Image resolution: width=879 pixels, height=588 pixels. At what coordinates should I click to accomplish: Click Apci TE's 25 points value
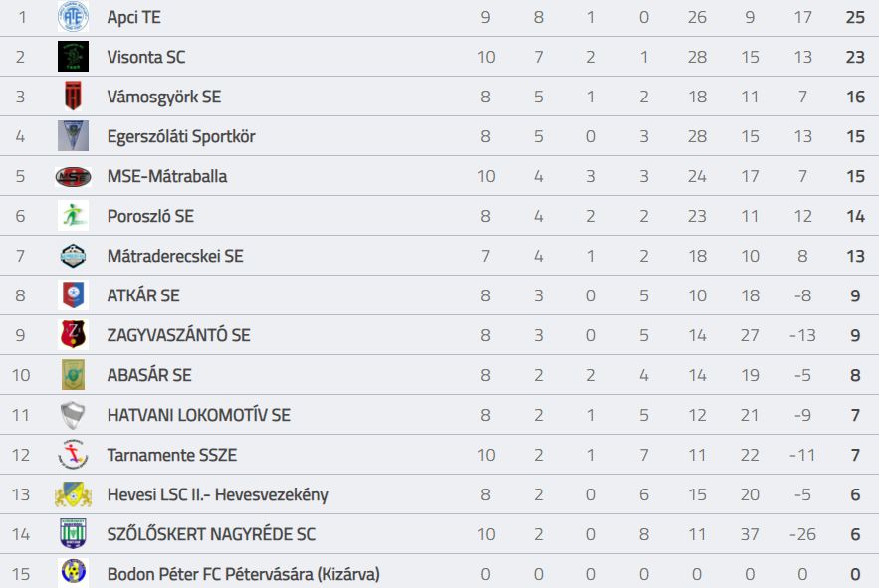[x=855, y=17]
